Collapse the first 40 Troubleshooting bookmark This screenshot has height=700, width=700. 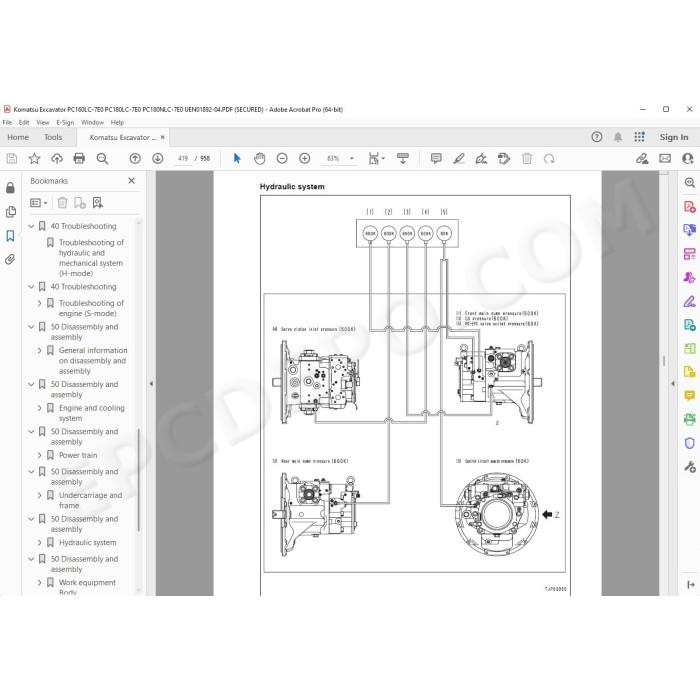coord(31,226)
